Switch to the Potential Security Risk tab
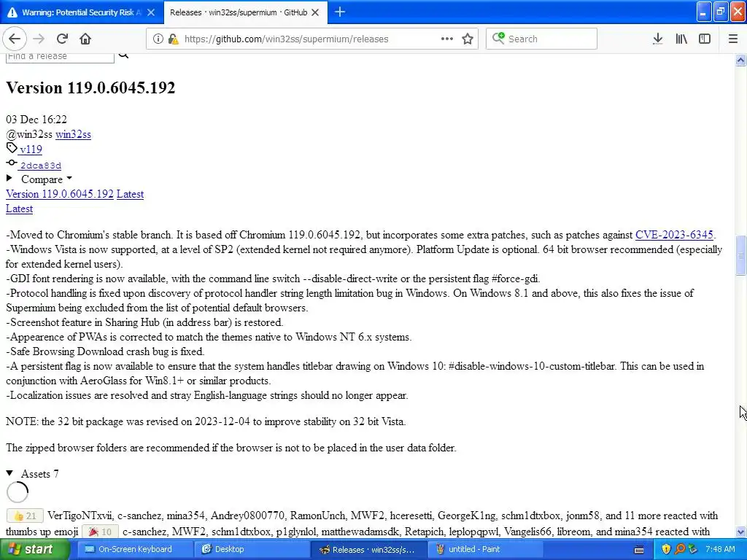 [82, 12]
